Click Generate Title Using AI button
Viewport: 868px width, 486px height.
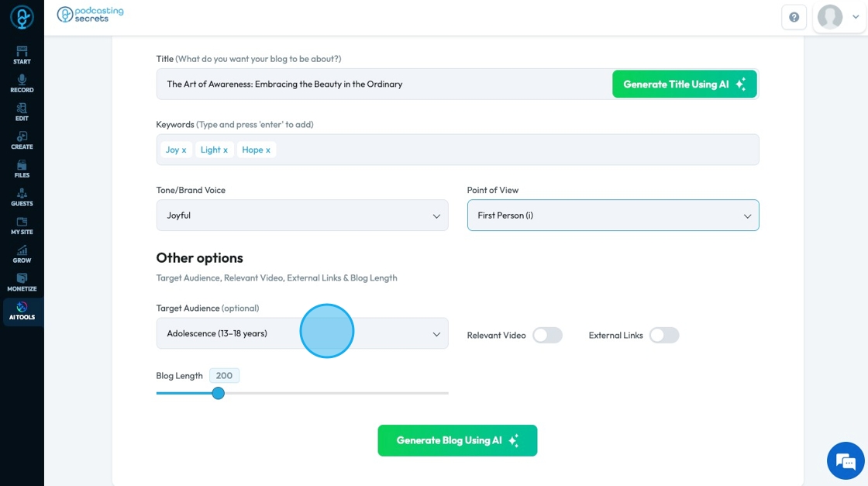coord(684,84)
